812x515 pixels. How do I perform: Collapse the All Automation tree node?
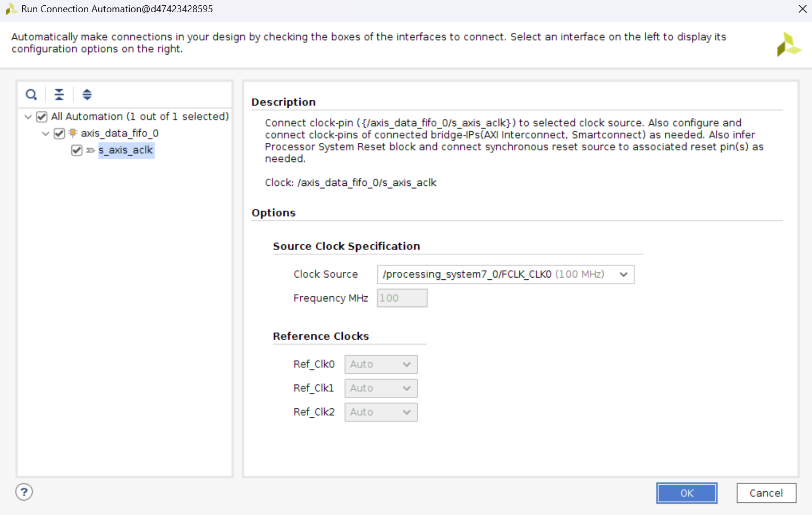[x=28, y=117]
